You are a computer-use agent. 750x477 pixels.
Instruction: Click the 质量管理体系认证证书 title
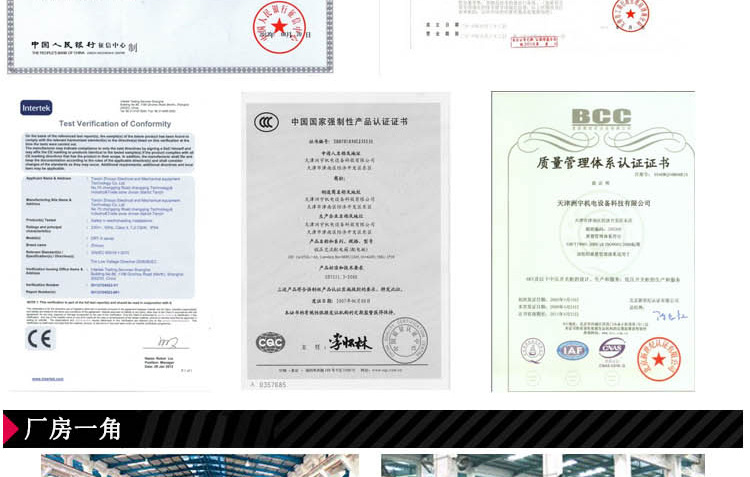pyautogui.click(x=603, y=163)
